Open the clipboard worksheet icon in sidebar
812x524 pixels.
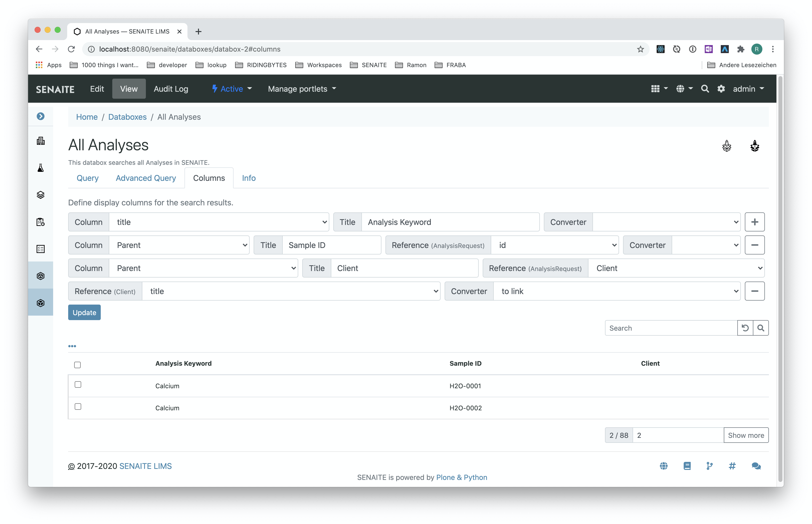click(41, 222)
